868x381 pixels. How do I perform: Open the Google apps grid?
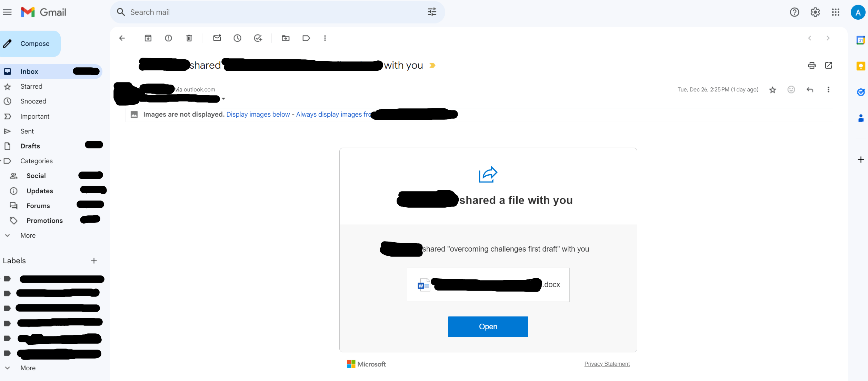click(836, 12)
